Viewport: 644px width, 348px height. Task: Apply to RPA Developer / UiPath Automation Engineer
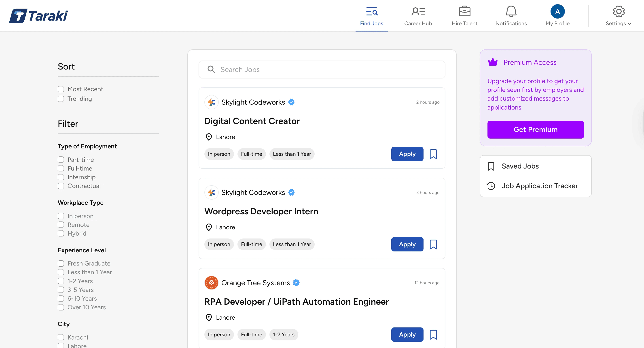coord(407,335)
